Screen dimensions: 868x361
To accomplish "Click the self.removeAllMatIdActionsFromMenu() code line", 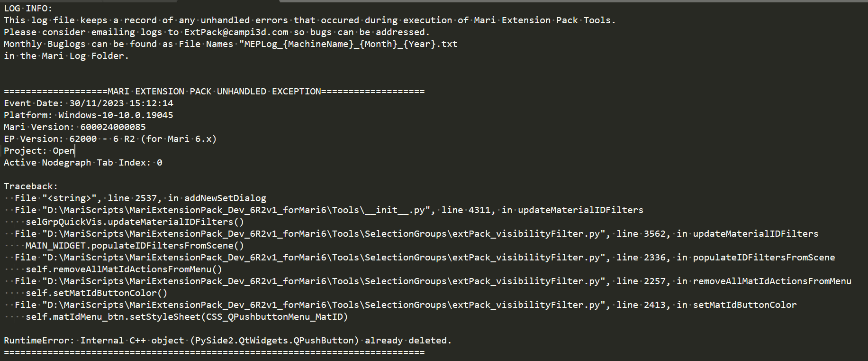I will pyautogui.click(x=124, y=269).
